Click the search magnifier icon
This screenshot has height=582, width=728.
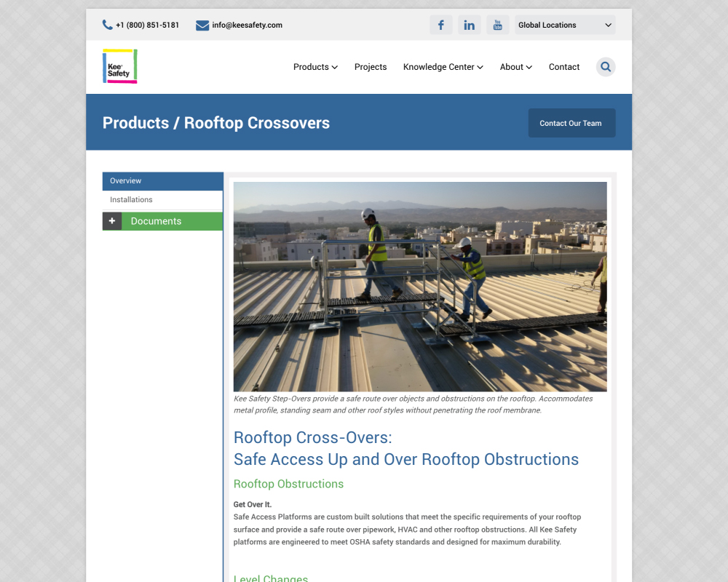point(606,67)
